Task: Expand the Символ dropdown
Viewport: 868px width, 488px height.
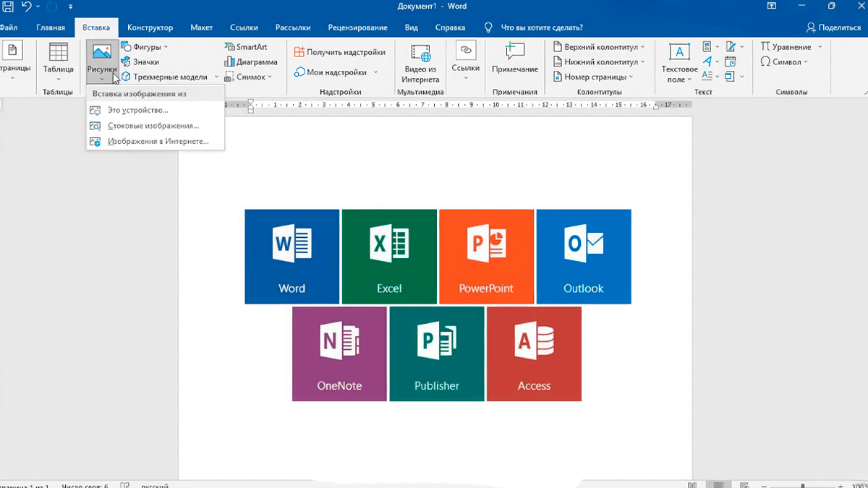Action: click(807, 62)
